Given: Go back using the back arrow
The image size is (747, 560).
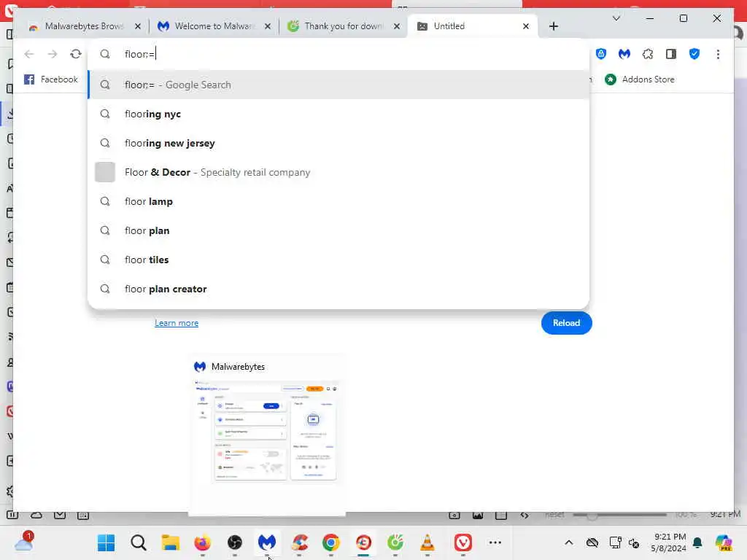Looking at the screenshot, I should click(x=29, y=54).
